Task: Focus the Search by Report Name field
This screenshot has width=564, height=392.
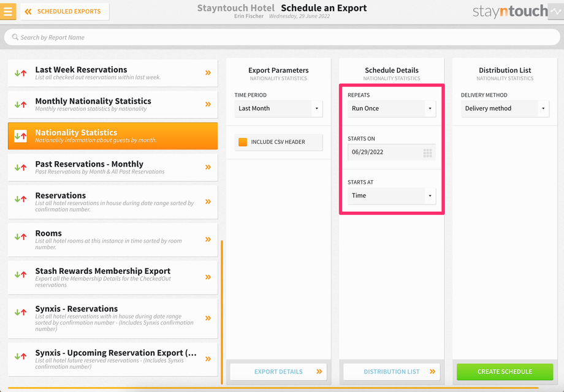Action: pyautogui.click(x=282, y=37)
